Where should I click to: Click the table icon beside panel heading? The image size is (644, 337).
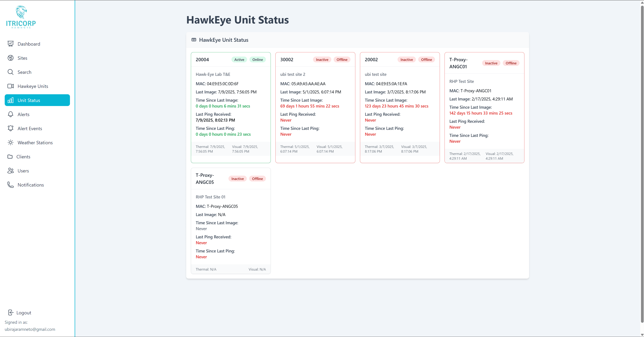[194, 40]
